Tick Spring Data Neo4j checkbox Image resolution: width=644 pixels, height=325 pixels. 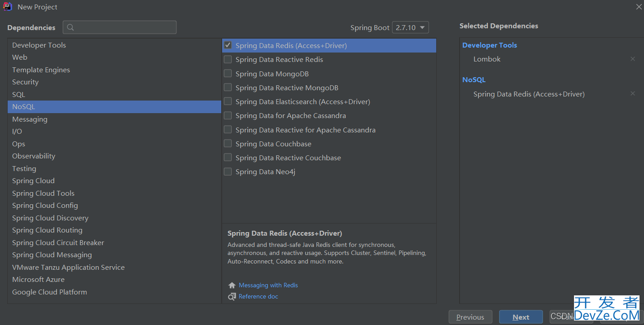[228, 171]
